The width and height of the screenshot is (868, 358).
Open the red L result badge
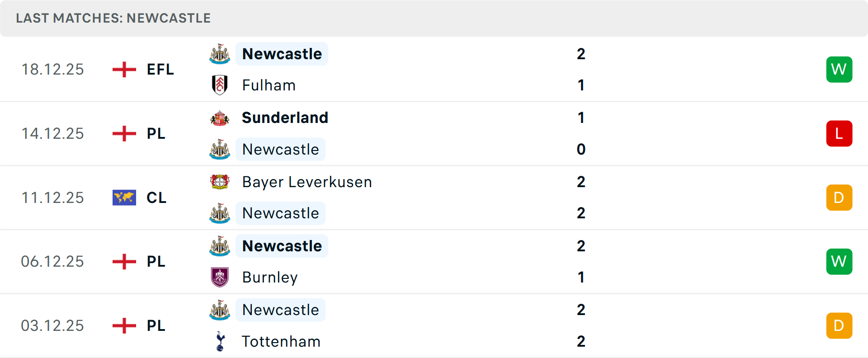(x=839, y=134)
